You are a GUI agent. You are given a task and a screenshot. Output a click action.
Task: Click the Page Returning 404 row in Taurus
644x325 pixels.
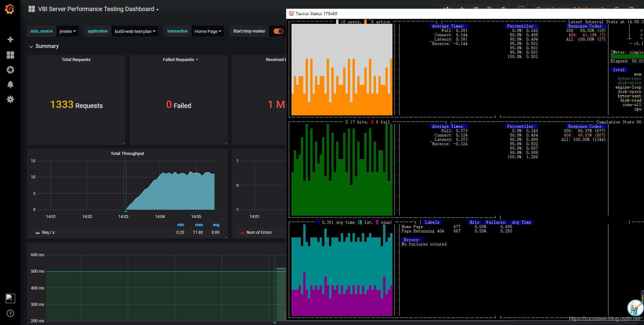[457, 231]
